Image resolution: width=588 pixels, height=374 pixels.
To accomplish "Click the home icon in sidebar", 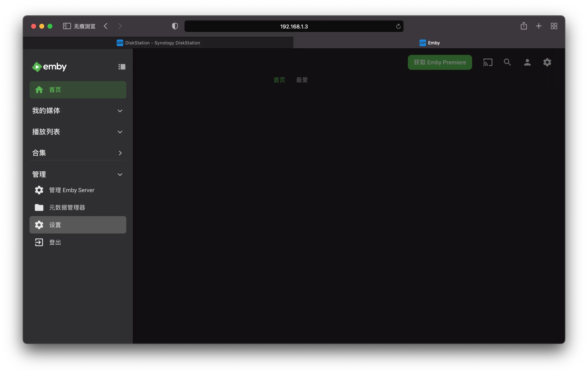I will (x=39, y=90).
